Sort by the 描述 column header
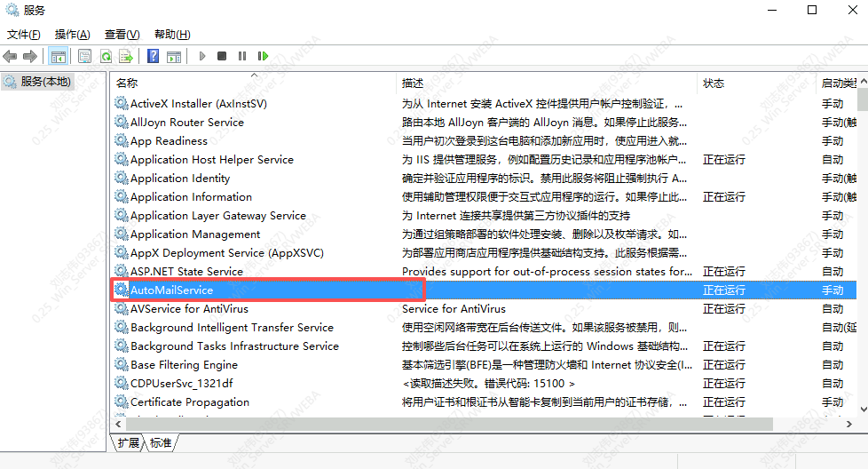 (547, 83)
